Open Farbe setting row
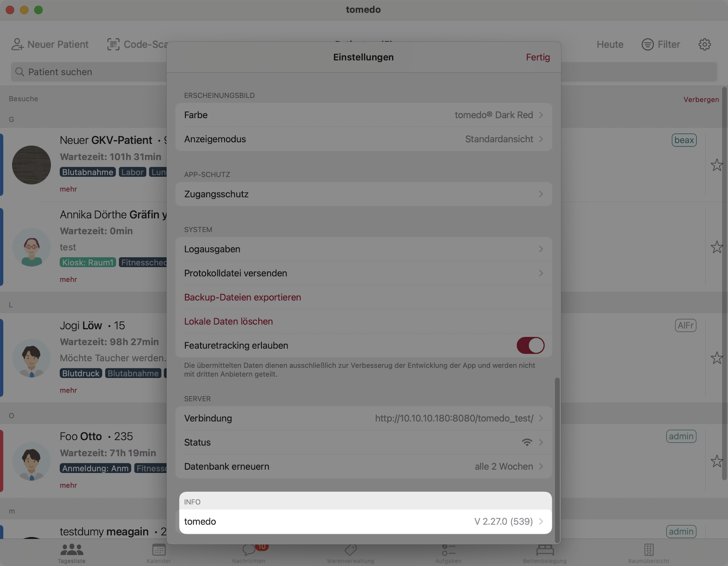 point(364,115)
